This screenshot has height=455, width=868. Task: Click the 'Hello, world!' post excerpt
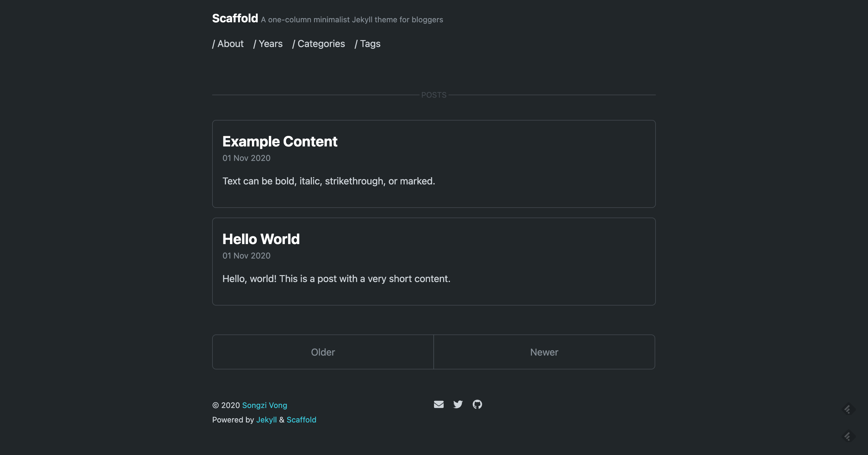(336, 279)
